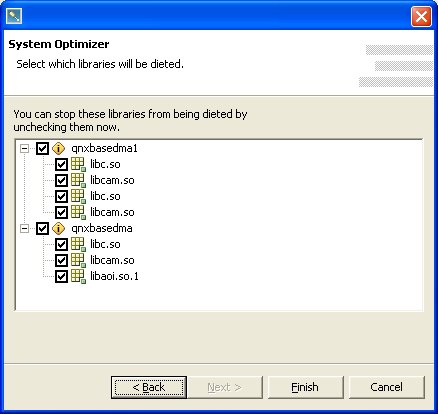
Task: Click the info icon beside qnxbasedma1
Action: point(59,148)
